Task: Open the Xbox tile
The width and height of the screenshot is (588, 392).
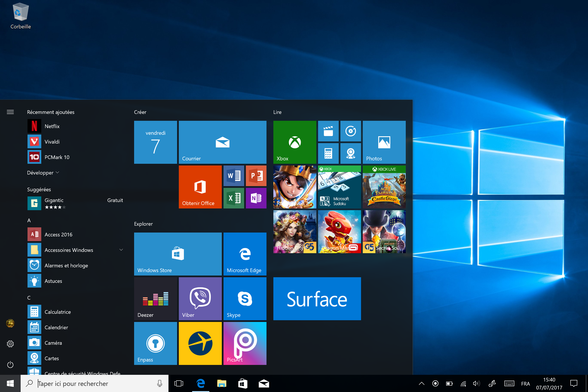Action: click(x=295, y=142)
